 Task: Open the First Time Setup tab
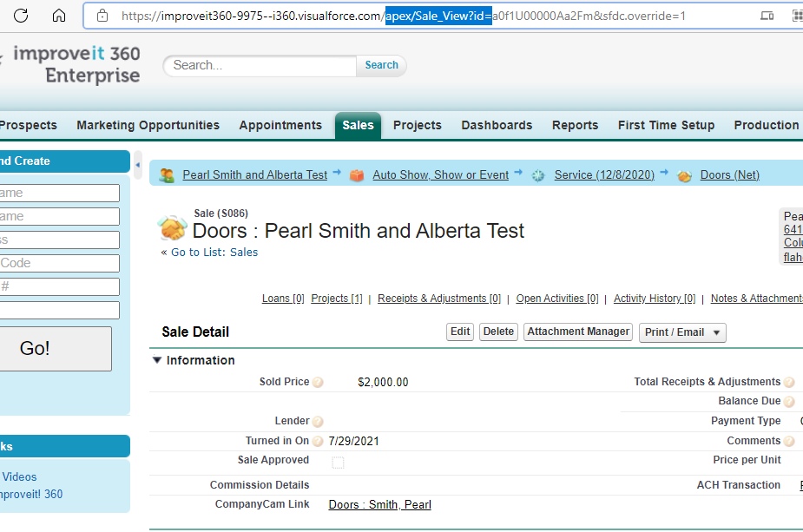(666, 126)
